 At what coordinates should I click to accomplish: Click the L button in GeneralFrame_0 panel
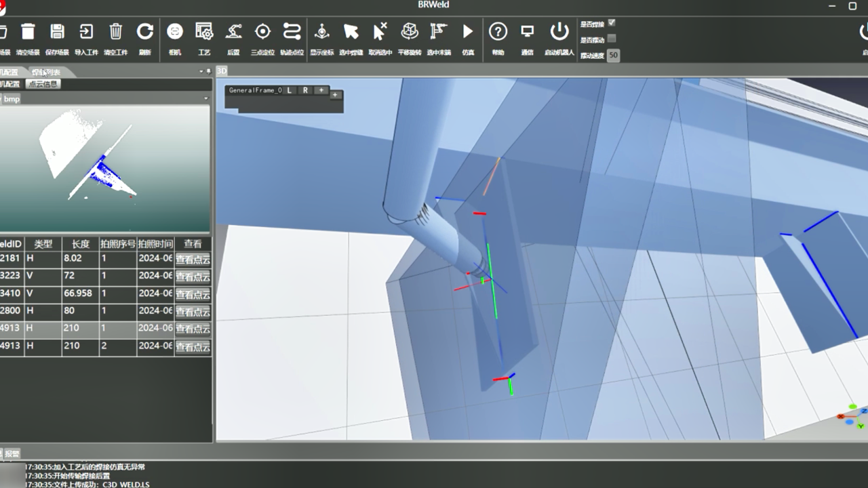290,90
